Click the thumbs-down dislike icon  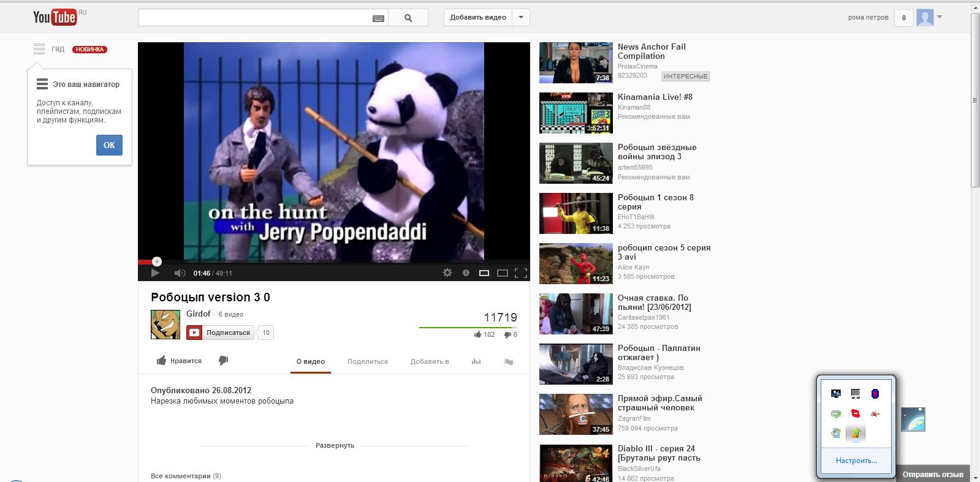click(223, 361)
